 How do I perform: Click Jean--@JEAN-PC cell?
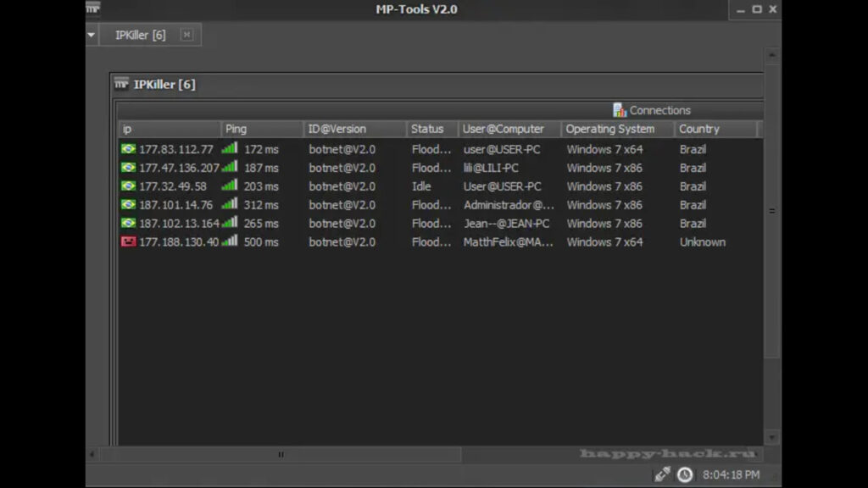point(507,224)
